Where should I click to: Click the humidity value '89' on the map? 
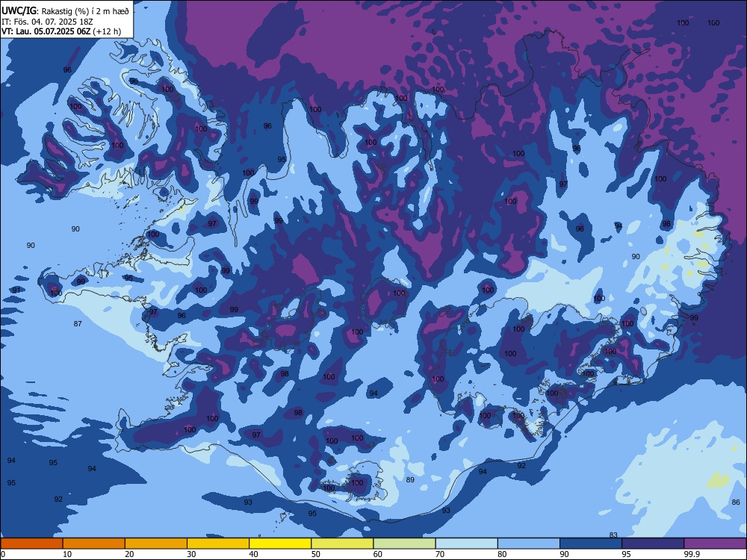[x=410, y=479]
